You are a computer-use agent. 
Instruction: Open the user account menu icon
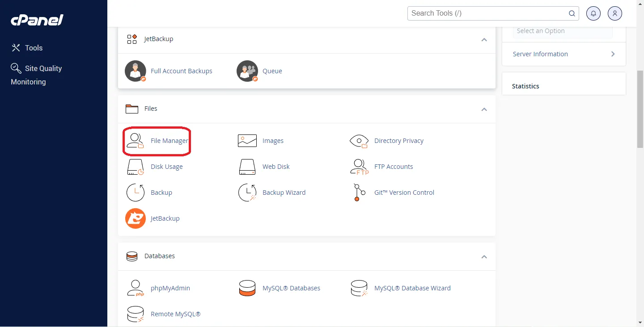615,13
